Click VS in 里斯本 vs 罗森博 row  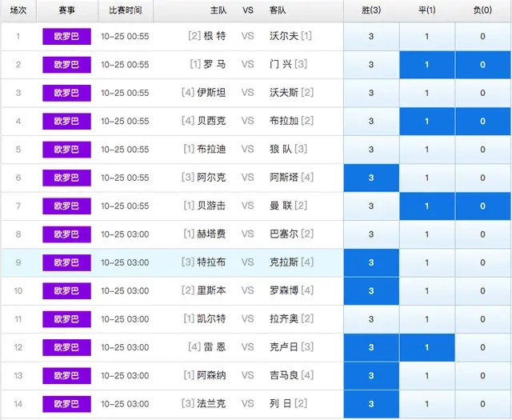point(247,290)
